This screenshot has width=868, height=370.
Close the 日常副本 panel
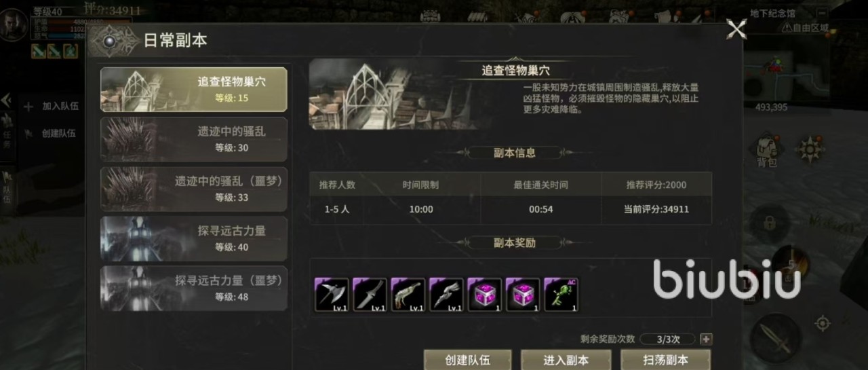(736, 29)
